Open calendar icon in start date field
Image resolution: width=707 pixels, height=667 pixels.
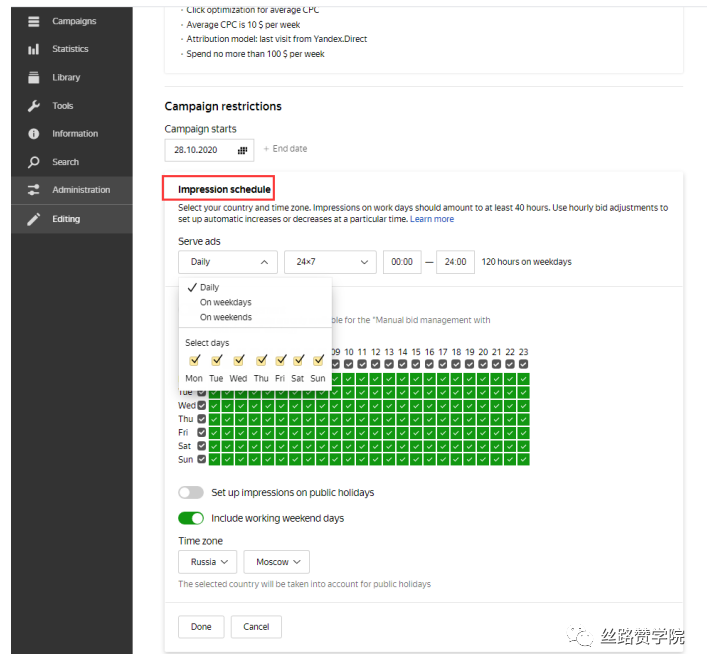click(x=243, y=150)
